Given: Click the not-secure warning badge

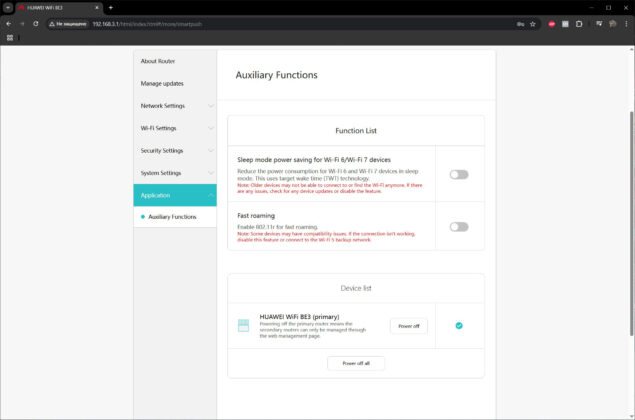Looking at the screenshot, I should [68, 24].
